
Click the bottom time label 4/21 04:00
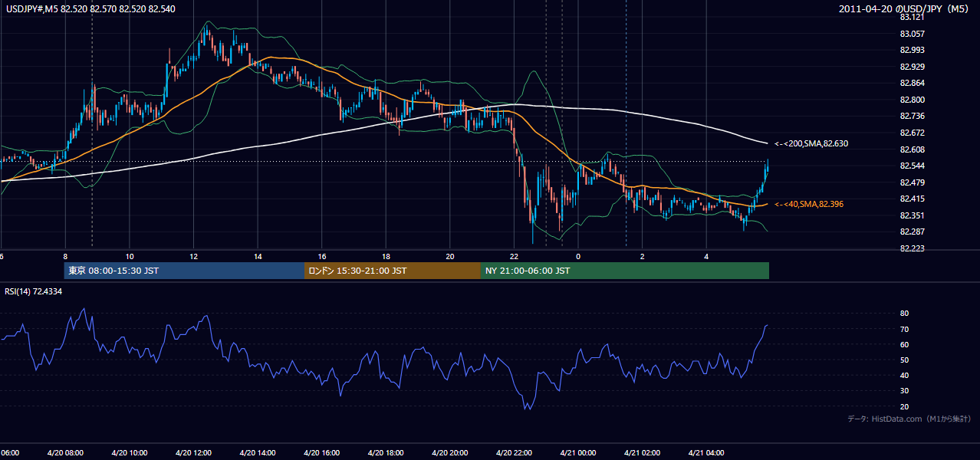tap(706, 453)
